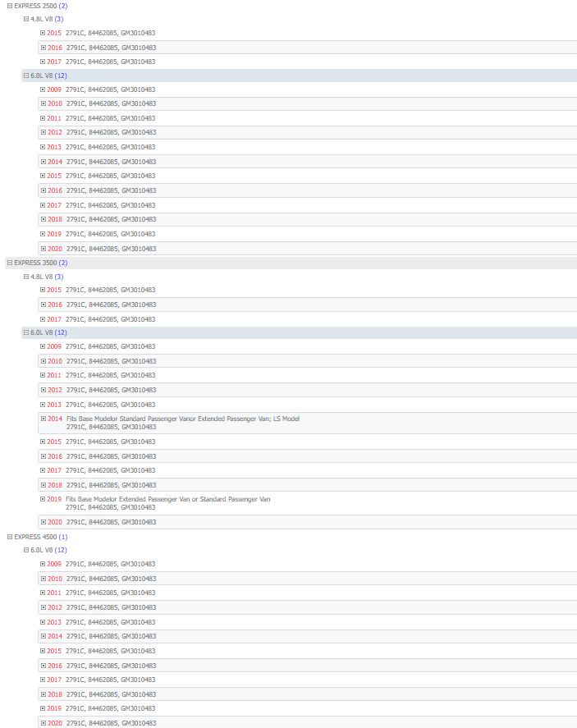Expand 2020 under EXPRESS 4500 6.0L V8

click(44, 723)
